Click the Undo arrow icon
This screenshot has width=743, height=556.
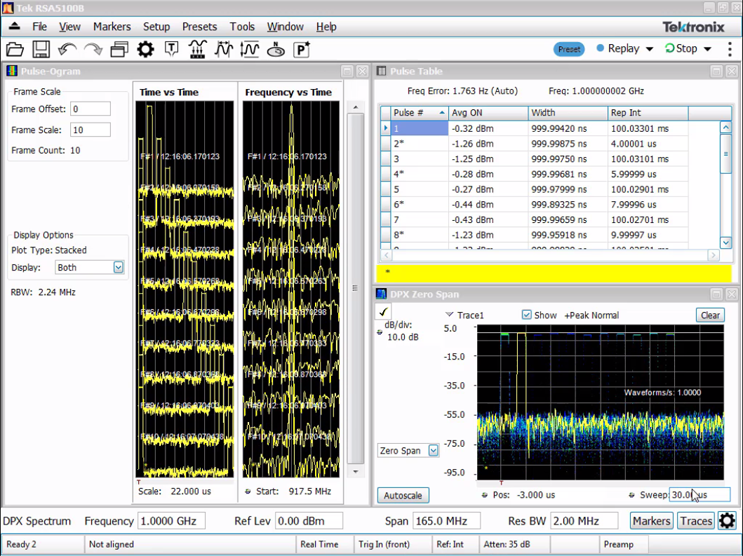click(x=67, y=49)
